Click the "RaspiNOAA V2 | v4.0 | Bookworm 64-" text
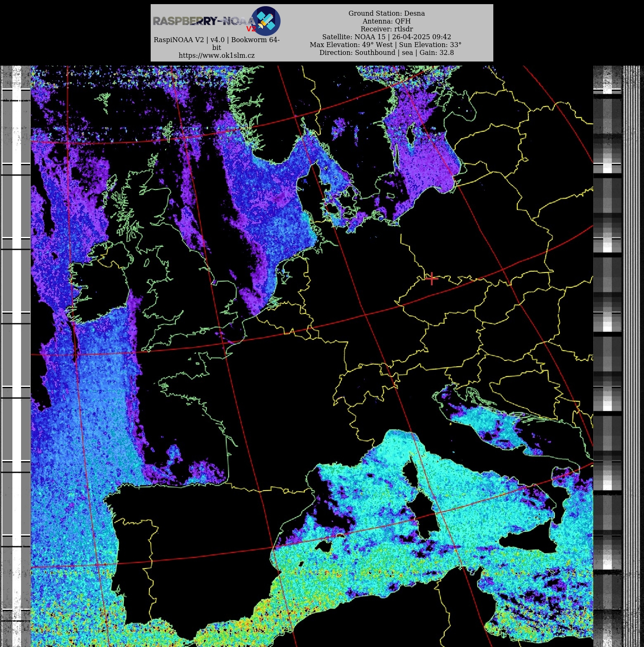Image resolution: width=644 pixels, height=647 pixels. (216, 40)
